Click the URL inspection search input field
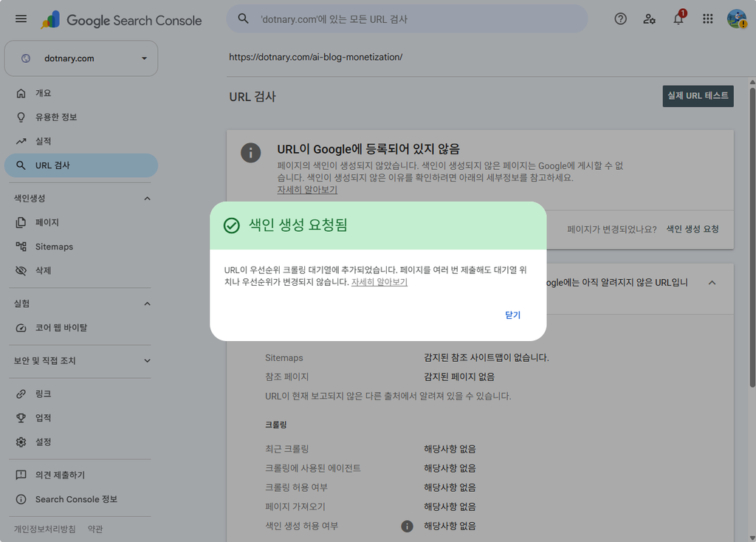756x542 pixels. (407, 19)
